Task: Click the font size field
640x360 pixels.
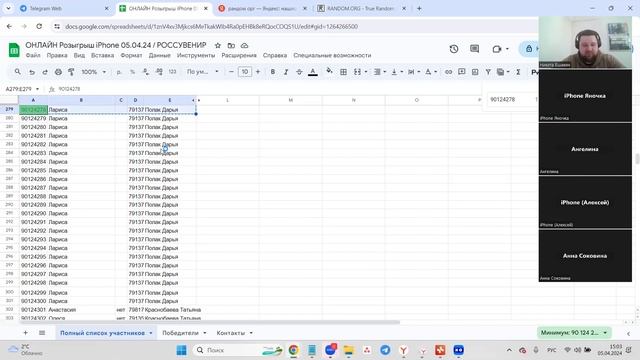Action: pyautogui.click(x=244, y=72)
